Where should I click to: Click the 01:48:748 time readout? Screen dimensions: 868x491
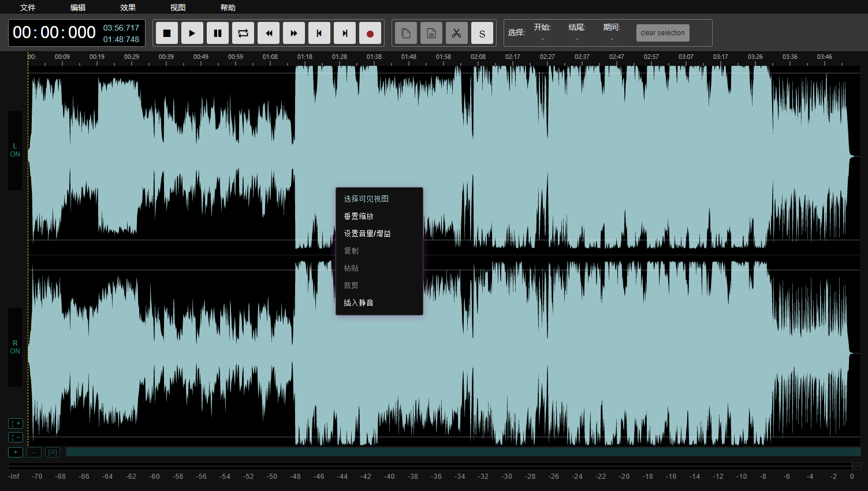pos(121,39)
